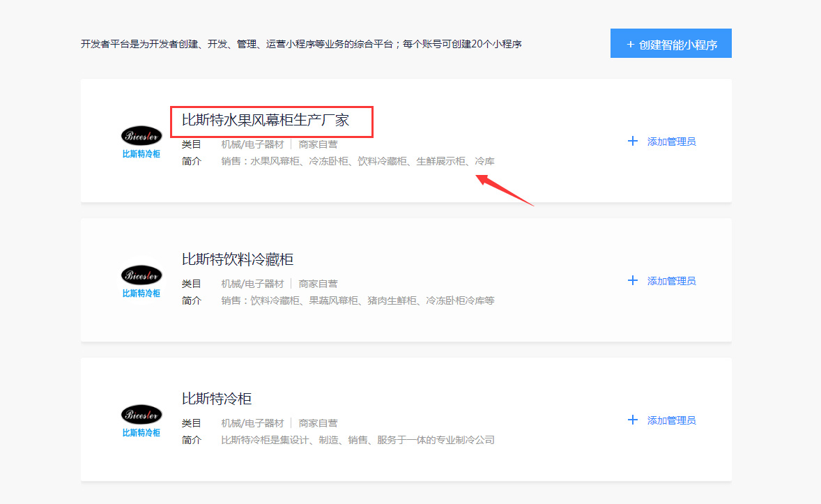Click the plus icon in 比斯特水果风幕柜生产厂家 card
The height and width of the screenshot is (504, 821).
633,141
